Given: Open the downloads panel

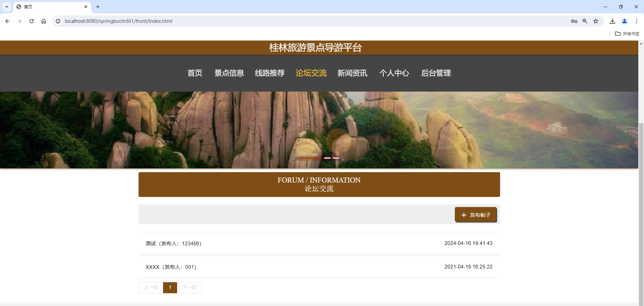Looking at the screenshot, I should [612, 21].
